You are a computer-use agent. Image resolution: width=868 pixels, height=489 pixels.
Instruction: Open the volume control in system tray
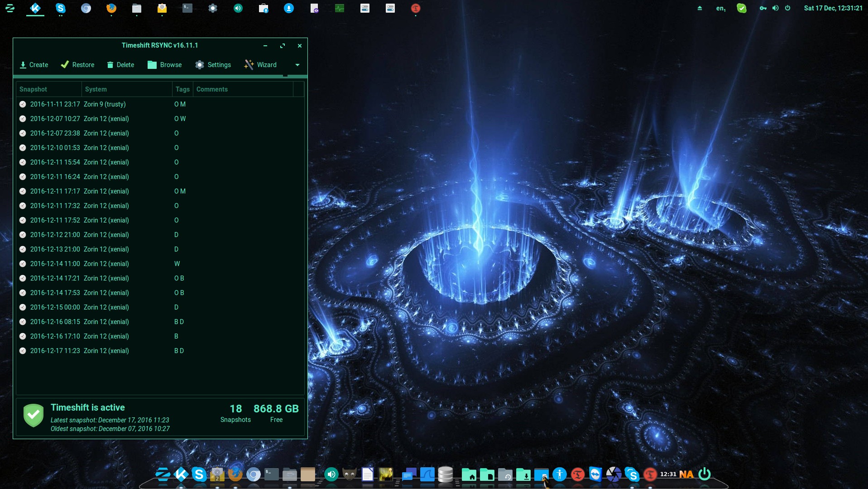click(775, 8)
